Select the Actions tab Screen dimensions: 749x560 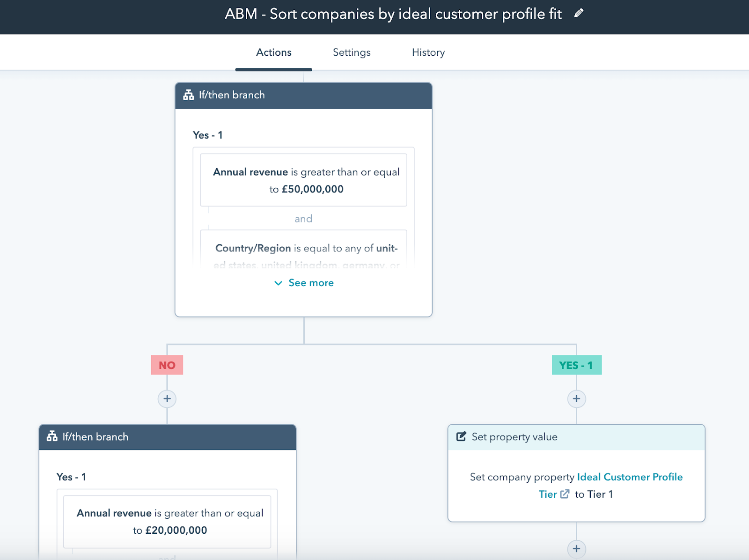click(x=274, y=52)
